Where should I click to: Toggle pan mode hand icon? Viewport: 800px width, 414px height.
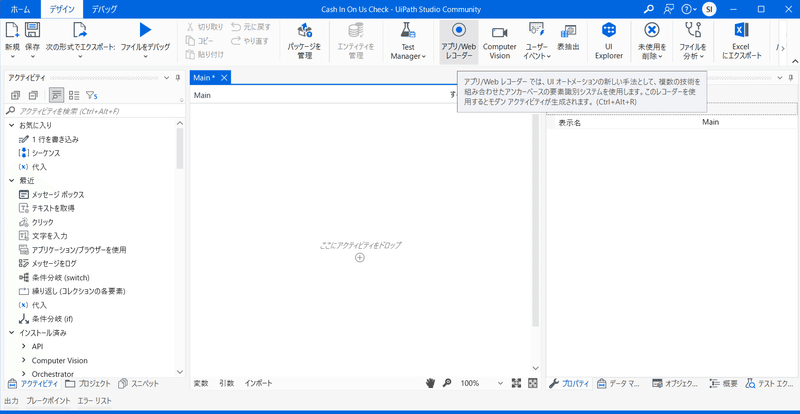(431, 383)
